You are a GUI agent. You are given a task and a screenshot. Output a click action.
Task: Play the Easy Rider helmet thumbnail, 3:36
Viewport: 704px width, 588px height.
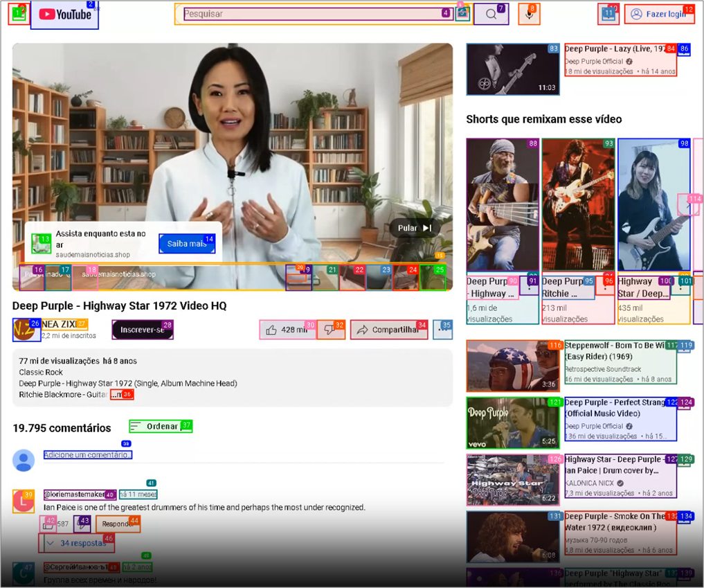coord(513,366)
